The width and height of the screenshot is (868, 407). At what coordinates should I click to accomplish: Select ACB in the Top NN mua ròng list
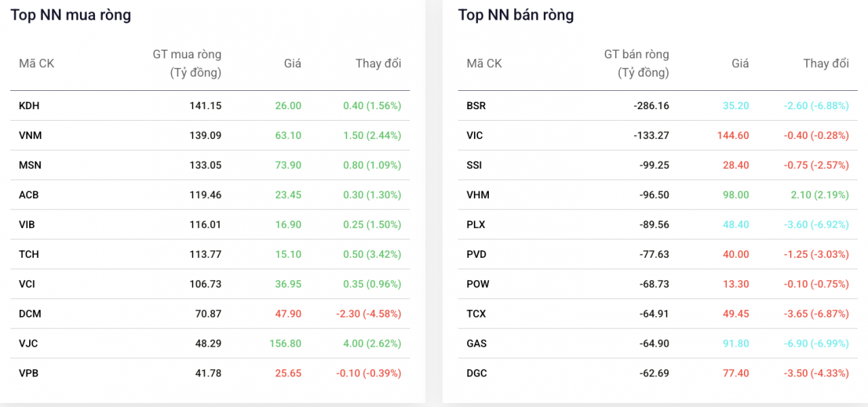28,195
